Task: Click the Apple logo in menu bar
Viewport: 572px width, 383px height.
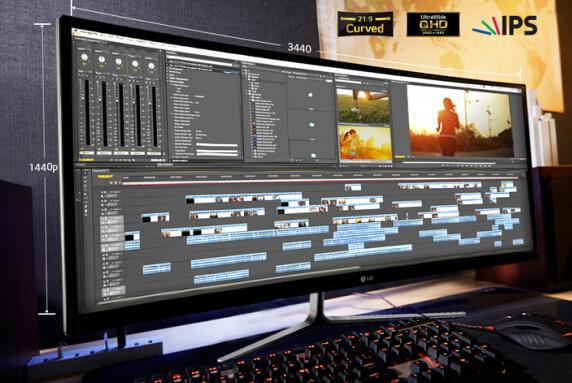Action: (77, 31)
